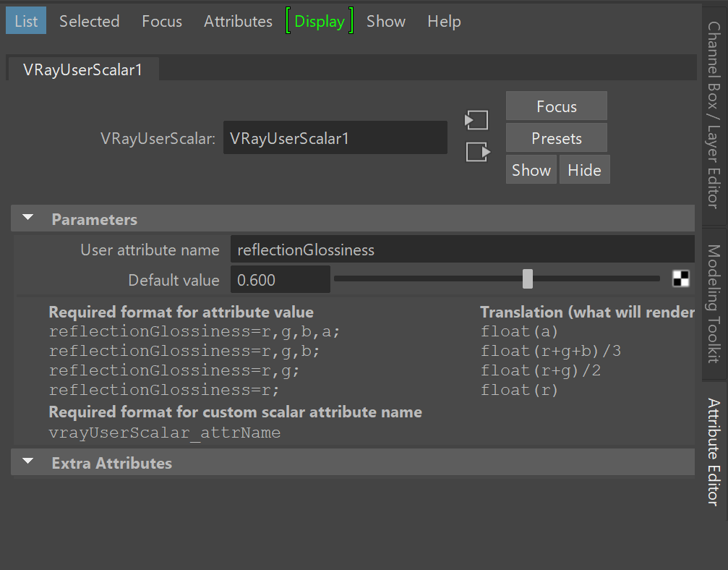
Task: Click the VRayUserScalar node name field
Action: [x=335, y=138]
